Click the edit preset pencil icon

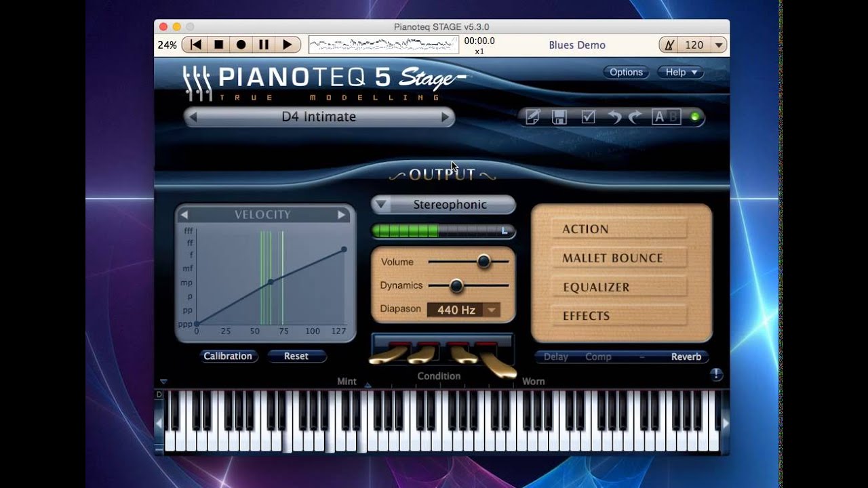click(532, 117)
